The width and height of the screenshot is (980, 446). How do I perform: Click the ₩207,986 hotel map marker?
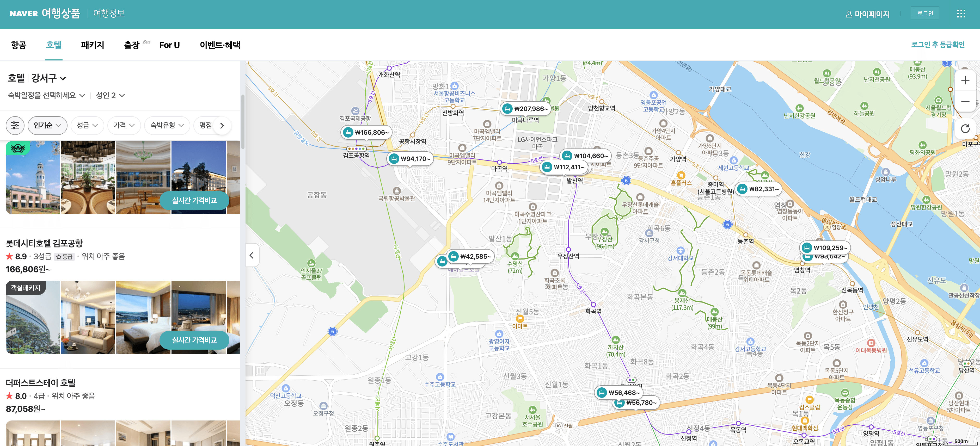pos(526,109)
